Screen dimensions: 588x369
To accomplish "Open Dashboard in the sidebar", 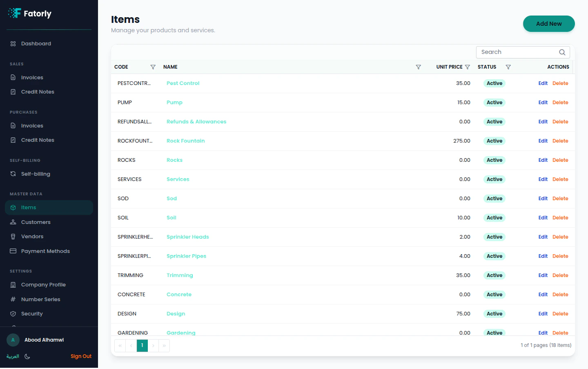I will coord(49,44).
